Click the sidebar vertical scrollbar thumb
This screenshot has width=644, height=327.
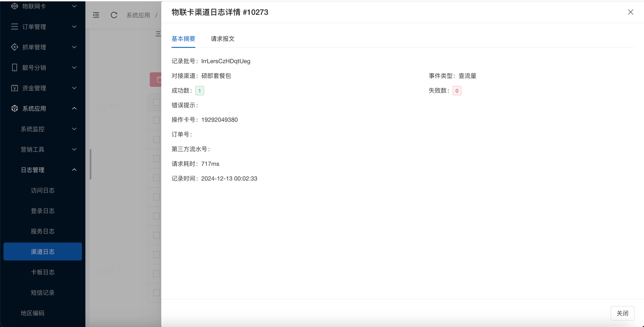[x=90, y=164]
